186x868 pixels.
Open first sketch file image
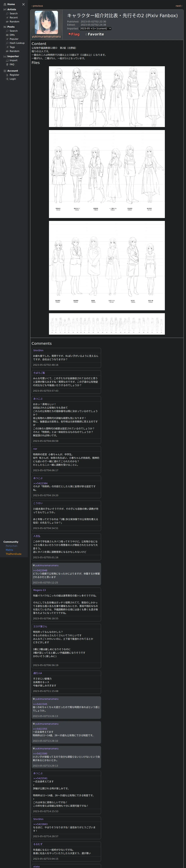[x=107, y=97]
